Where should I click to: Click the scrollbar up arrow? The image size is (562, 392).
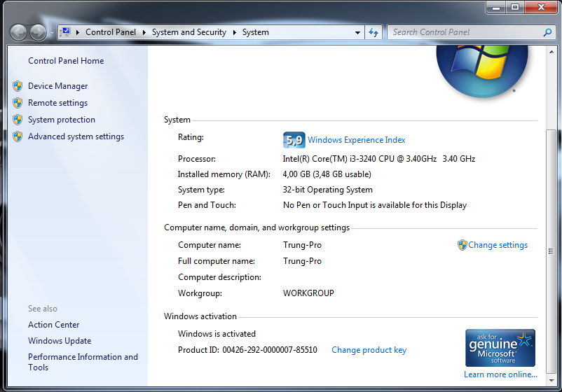point(551,52)
